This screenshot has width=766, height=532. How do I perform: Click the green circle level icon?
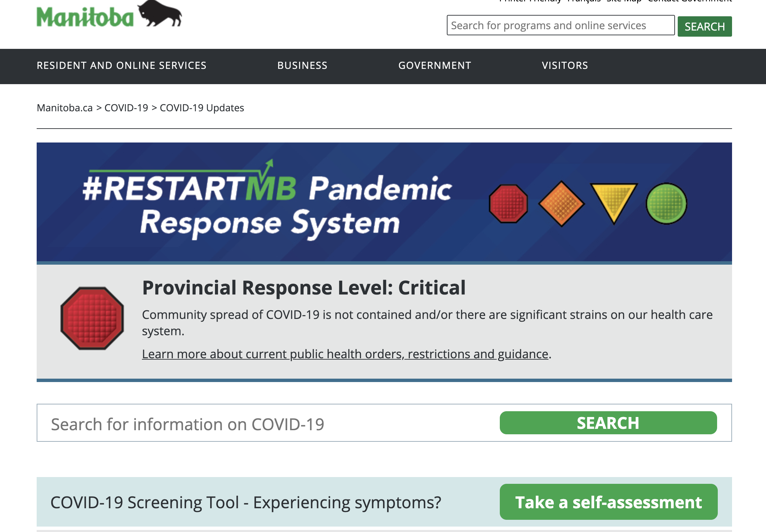tap(666, 204)
